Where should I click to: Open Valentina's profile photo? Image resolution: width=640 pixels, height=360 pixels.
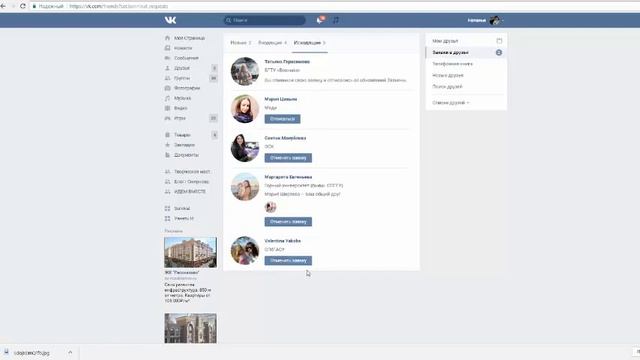[x=245, y=251]
